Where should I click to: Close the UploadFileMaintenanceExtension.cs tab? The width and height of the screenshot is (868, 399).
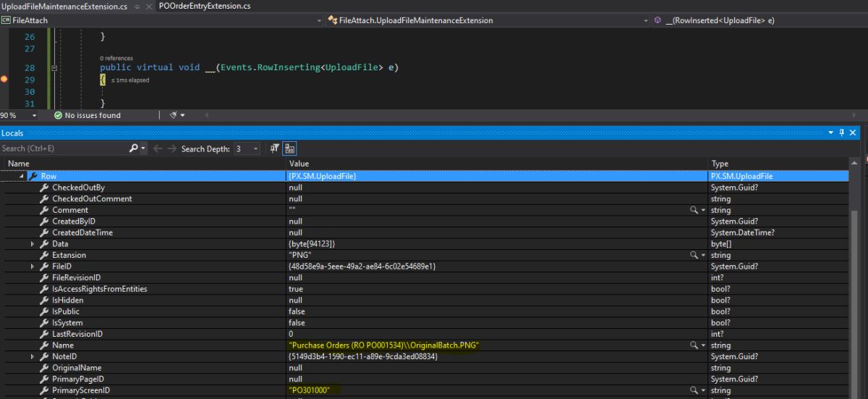[x=149, y=6]
